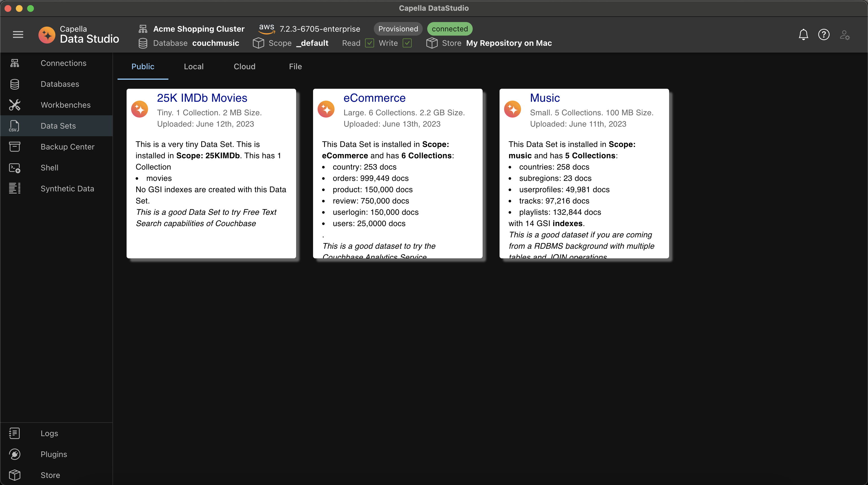Image resolution: width=868 pixels, height=485 pixels.
Task: Open the eCommerce title link
Action: [374, 98]
